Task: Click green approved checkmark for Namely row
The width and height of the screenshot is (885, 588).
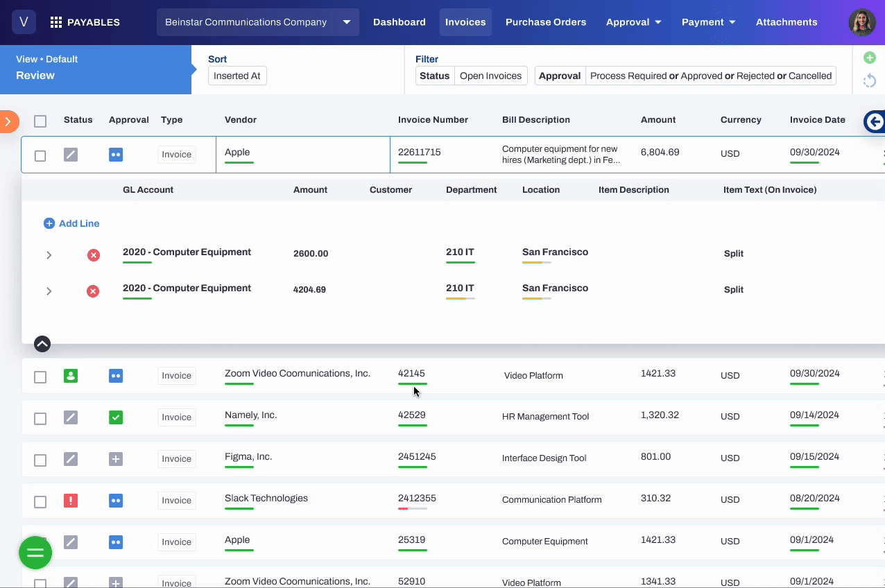Action: pos(116,417)
